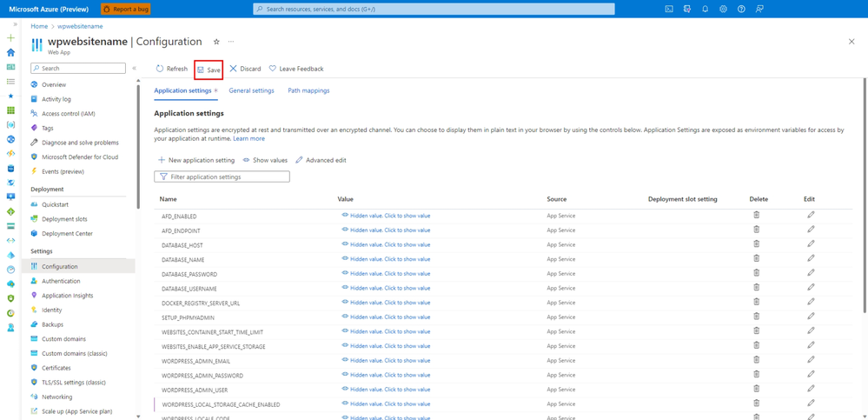Delete the DATABASE_HOST setting

(x=756, y=243)
